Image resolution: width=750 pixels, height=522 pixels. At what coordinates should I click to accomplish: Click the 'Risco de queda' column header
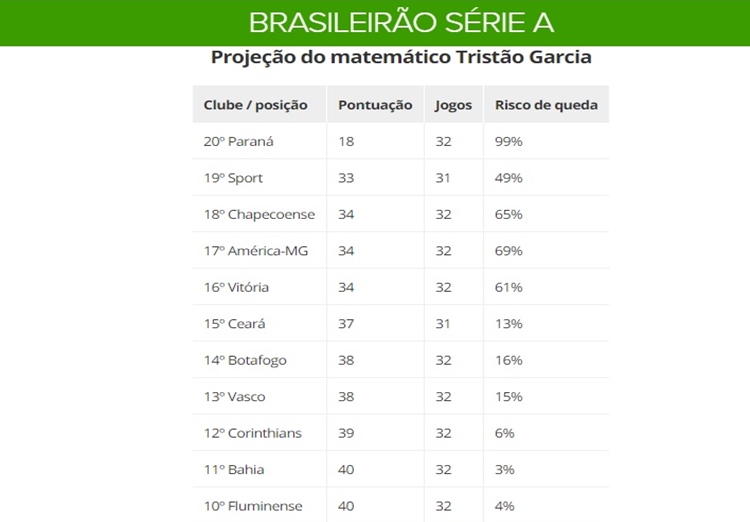pos(546,105)
